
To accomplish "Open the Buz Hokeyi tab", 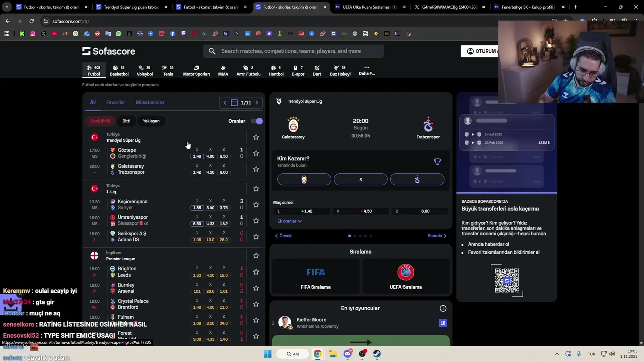I will (x=340, y=71).
